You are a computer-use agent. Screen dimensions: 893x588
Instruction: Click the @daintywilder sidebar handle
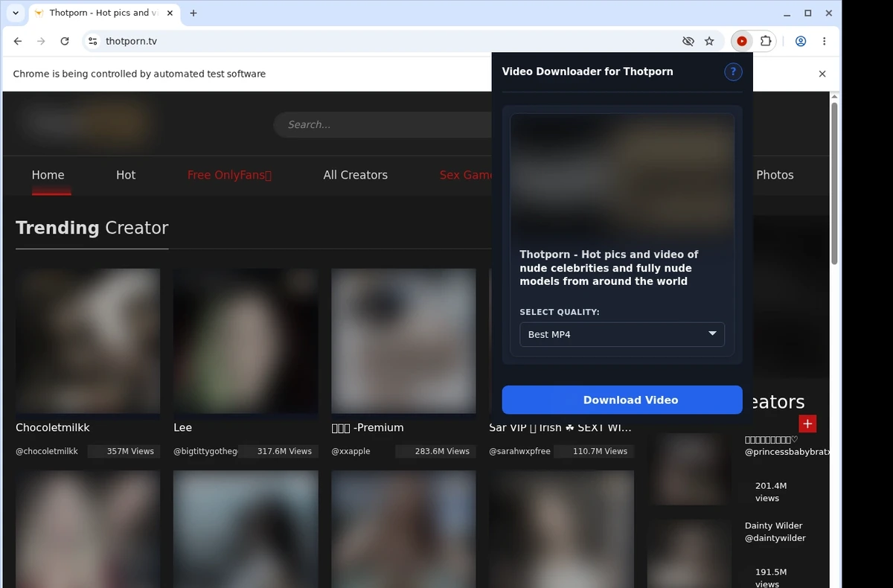(775, 538)
